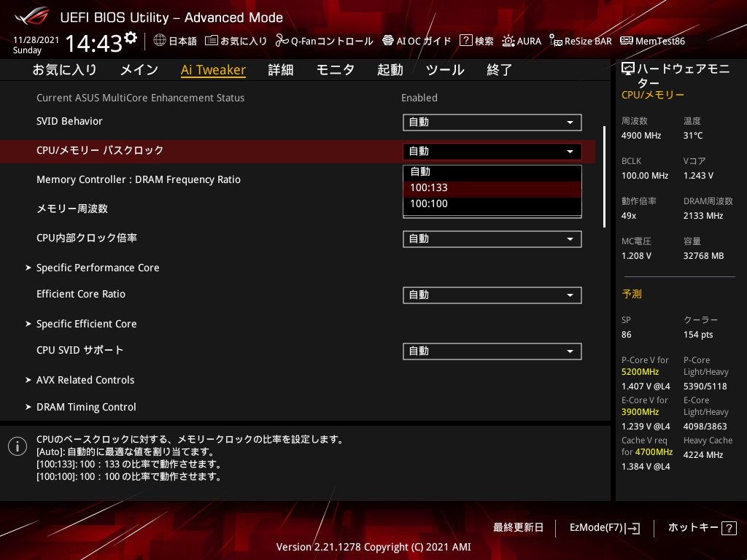The height and width of the screenshot is (560, 747).
Task: Click the 5200MHz P-Core value
Action: coord(640,372)
